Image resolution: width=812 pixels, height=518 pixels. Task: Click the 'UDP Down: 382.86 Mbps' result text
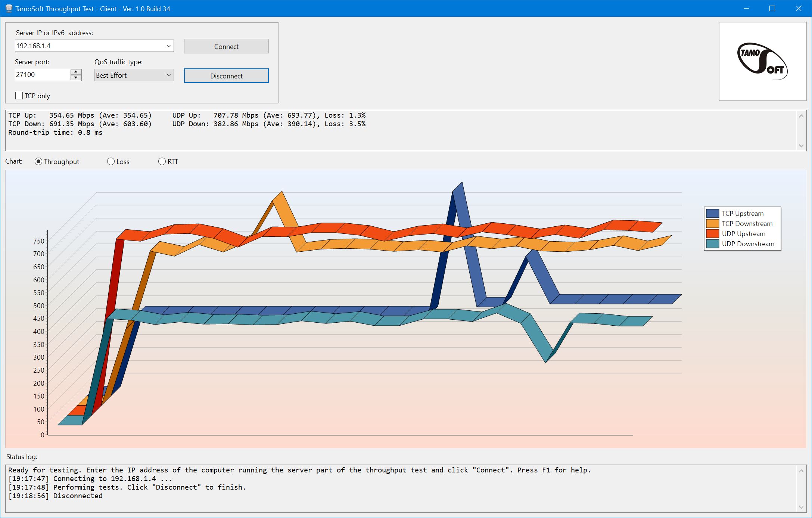269,124
